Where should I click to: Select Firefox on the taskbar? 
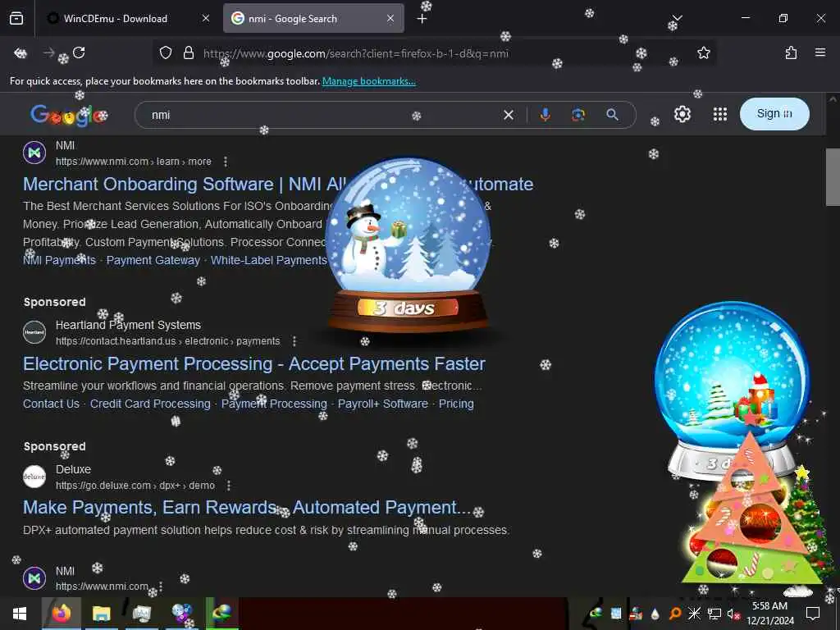[x=61, y=614]
